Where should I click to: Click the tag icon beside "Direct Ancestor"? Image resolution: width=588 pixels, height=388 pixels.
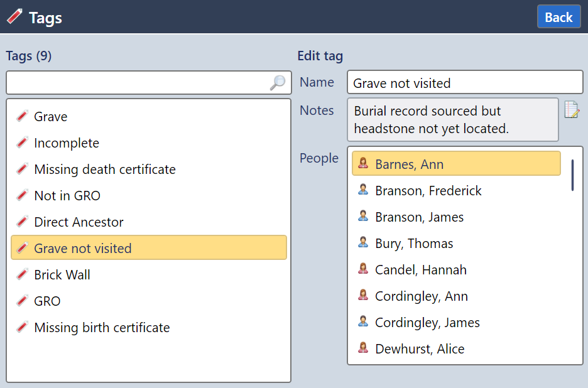coord(22,222)
